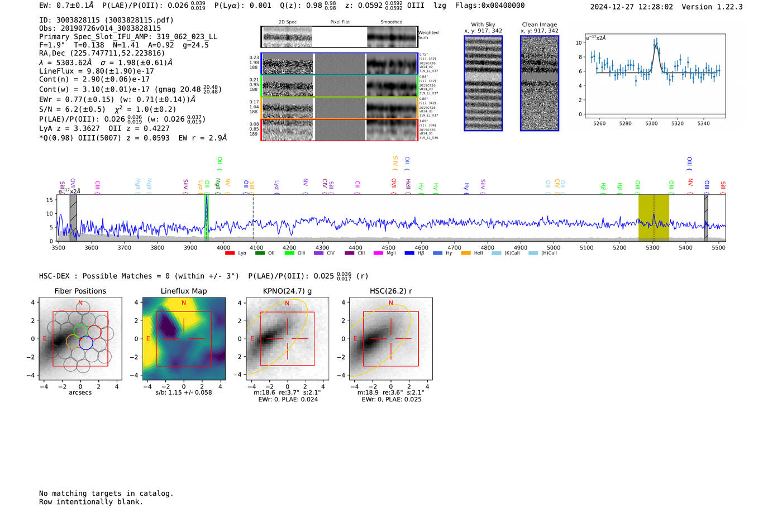Image resolution: width=782 pixels, height=532 pixels.
Task: Click the hatched gray band near 5460
Action: pyautogui.click(x=706, y=218)
